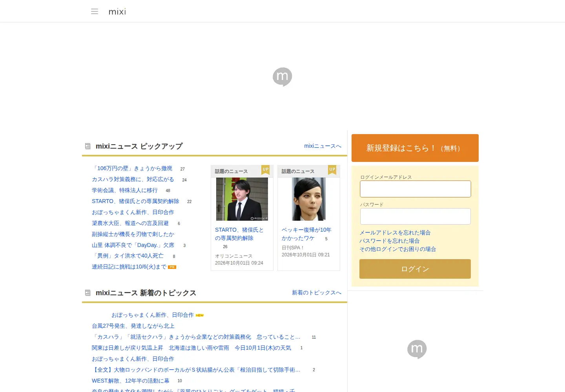
Task: Click 新規登録はこちら！ registration button
Action: (x=415, y=148)
